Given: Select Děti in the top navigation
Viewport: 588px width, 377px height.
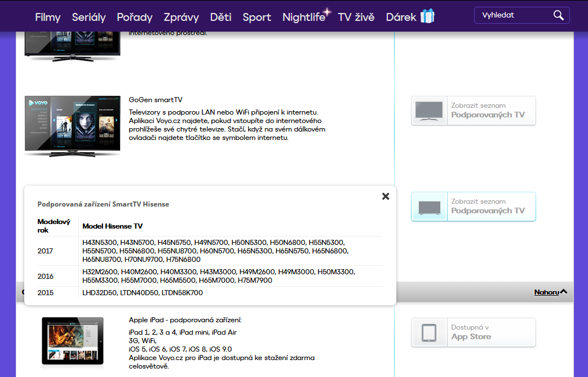Looking at the screenshot, I should tap(220, 17).
